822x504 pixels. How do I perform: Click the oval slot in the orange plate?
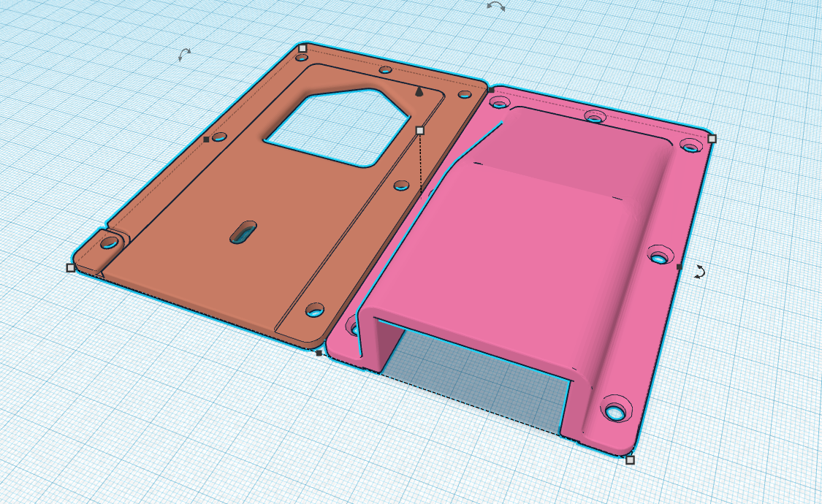pyautogui.click(x=243, y=232)
